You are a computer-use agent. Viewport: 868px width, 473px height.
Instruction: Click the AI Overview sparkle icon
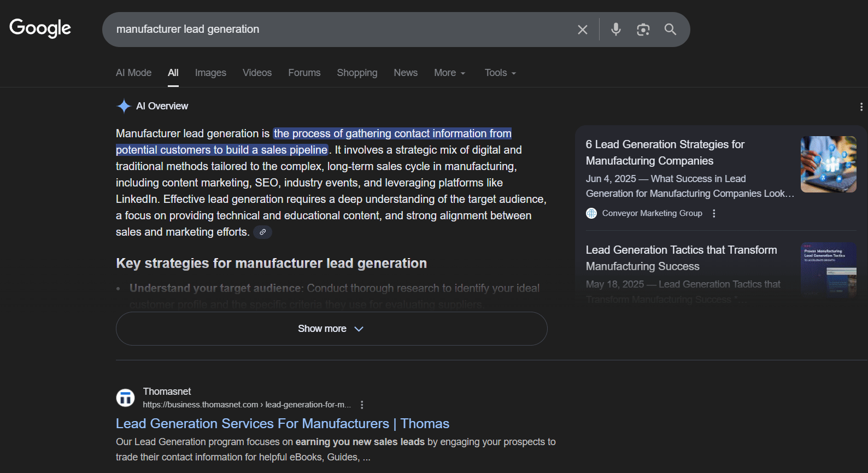pos(124,106)
